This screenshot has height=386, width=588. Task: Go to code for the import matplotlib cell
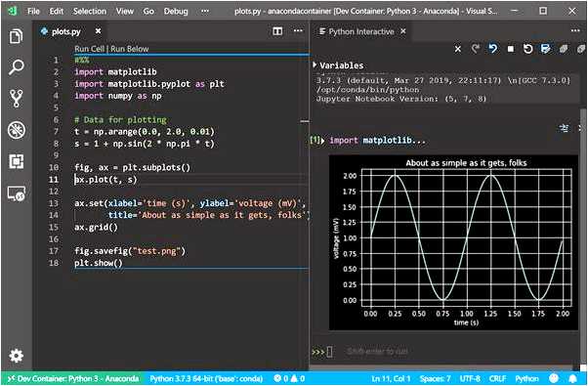click(564, 128)
